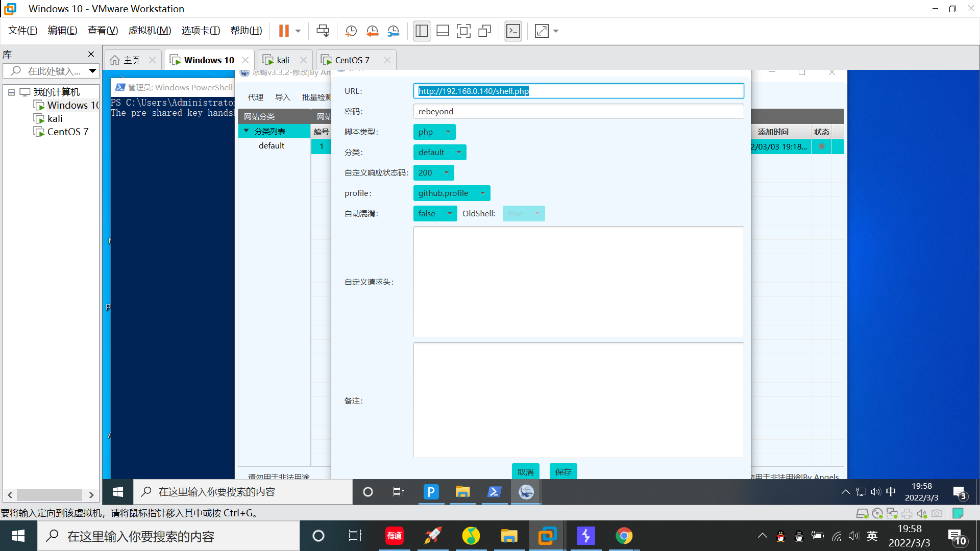Switch to the kali tab
980x551 pixels.
pyautogui.click(x=282, y=60)
